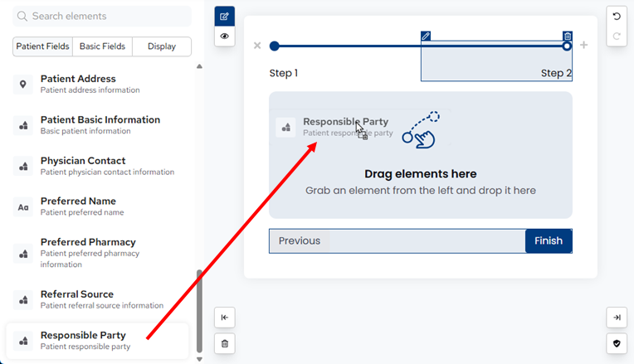
Task: Select the Patient Fields tab
Action: [x=43, y=46]
